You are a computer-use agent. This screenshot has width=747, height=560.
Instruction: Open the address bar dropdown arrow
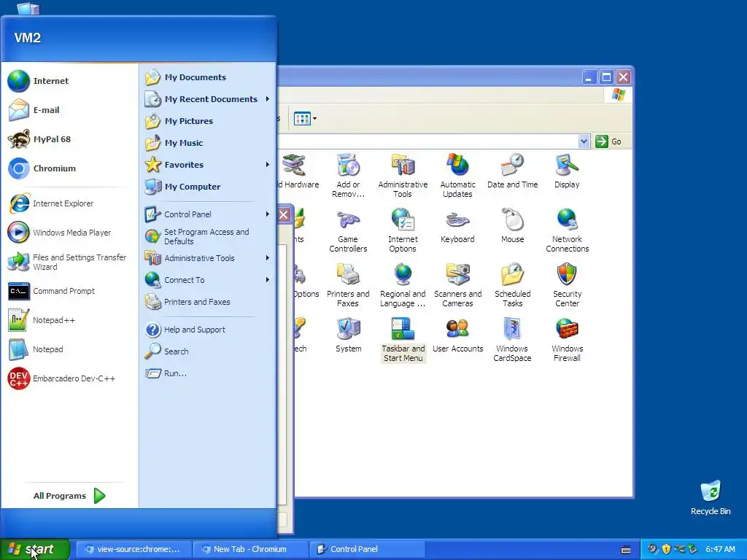click(584, 141)
